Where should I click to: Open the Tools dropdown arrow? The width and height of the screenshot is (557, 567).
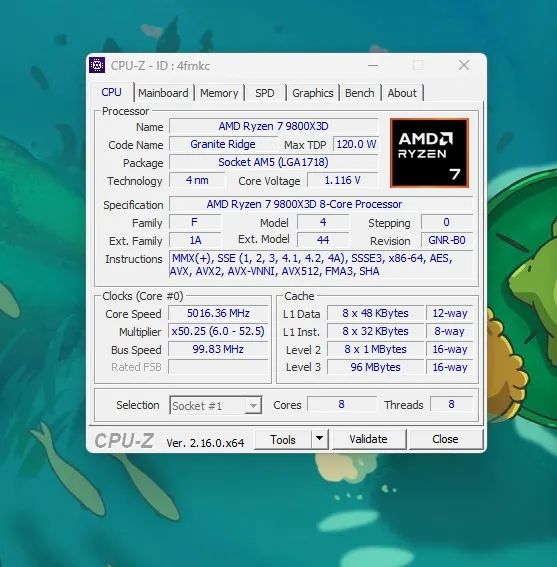pos(319,439)
